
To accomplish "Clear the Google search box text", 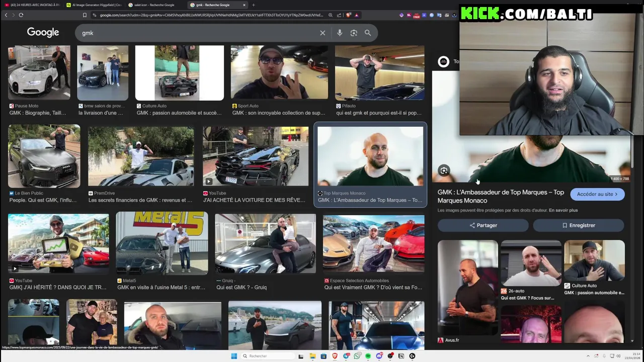I will pyautogui.click(x=323, y=33).
